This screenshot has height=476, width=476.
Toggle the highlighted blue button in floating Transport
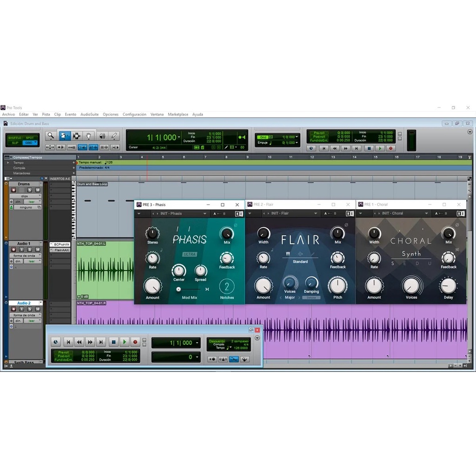(234, 359)
